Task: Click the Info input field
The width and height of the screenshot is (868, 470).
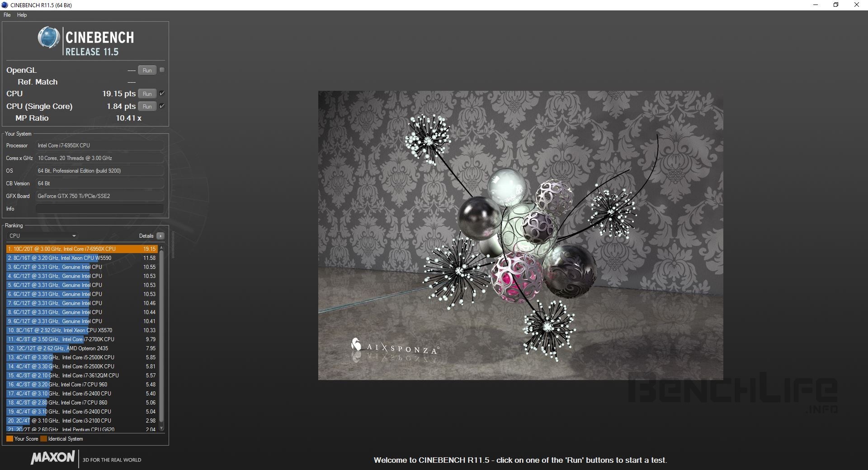Action: click(99, 209)
